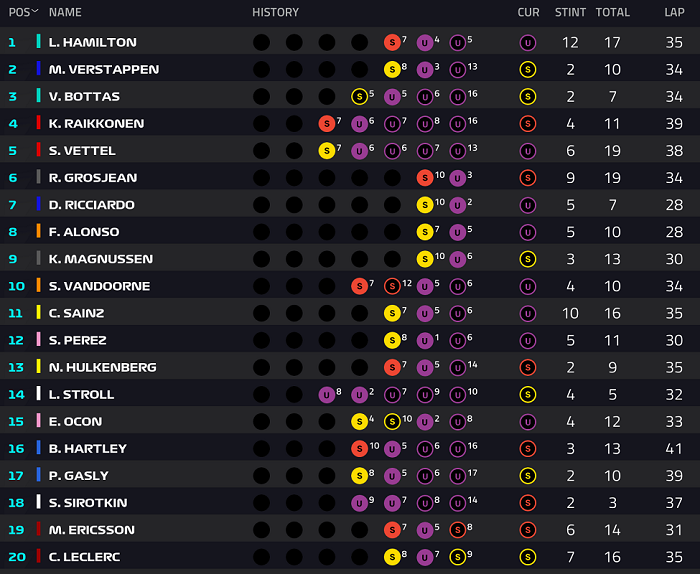Select the L. HAMILTON driver name
This screenshot has height=574, width=700.
93,42
